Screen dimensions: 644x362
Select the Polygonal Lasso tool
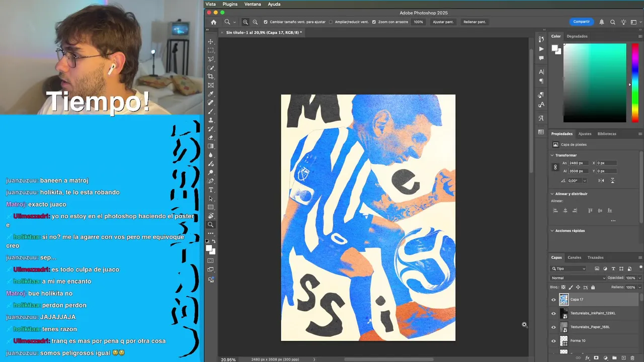pos(211,59)
